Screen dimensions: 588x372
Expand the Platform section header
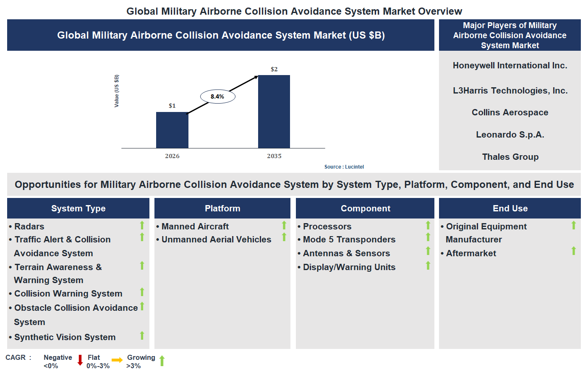point(222,208)
